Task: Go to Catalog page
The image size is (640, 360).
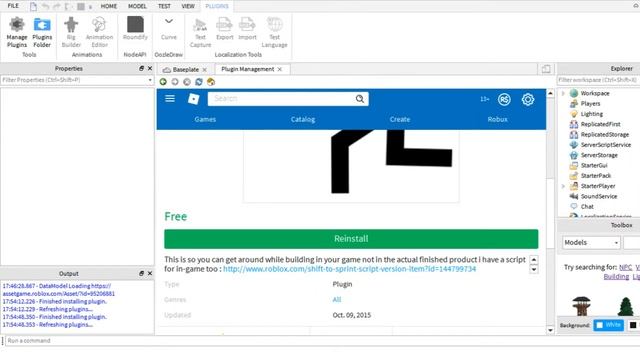Action: click(x=302, y=119)
